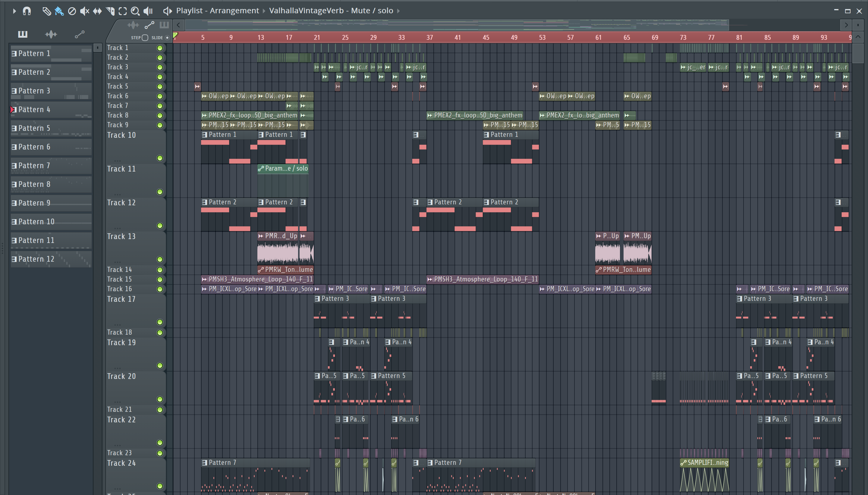Viewport: 868px width, 495px height.
Task: Click automation icon above SLIDE
Action: tap(149, 25)
